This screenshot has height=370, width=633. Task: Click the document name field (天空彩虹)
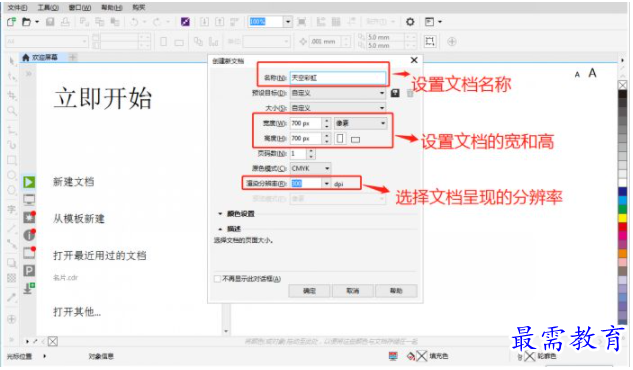click(337, 78)
